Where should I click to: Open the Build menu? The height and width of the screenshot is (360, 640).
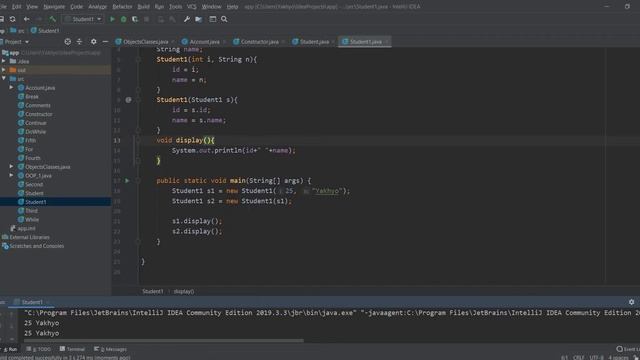(x=143, y=7)
